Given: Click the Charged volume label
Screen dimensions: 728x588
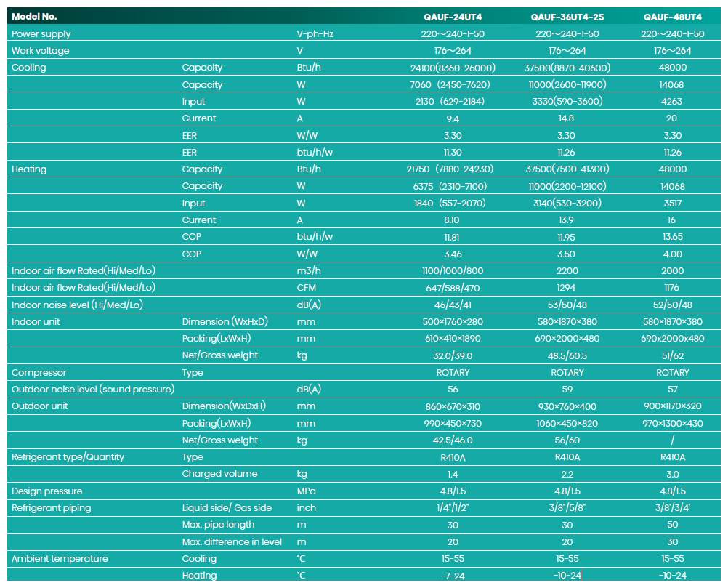Looking at the screenshot, I should click(219, 474).
